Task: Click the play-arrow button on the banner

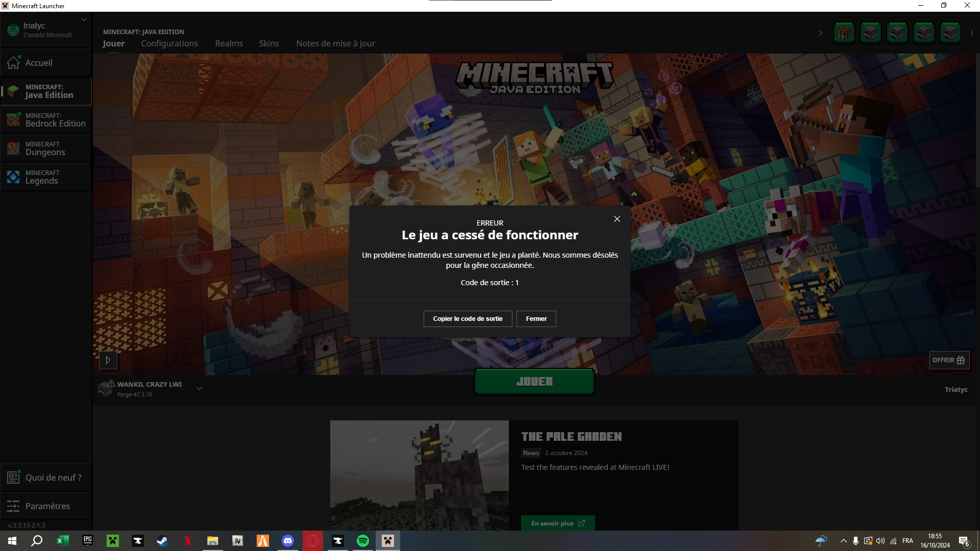Action: 108,360
